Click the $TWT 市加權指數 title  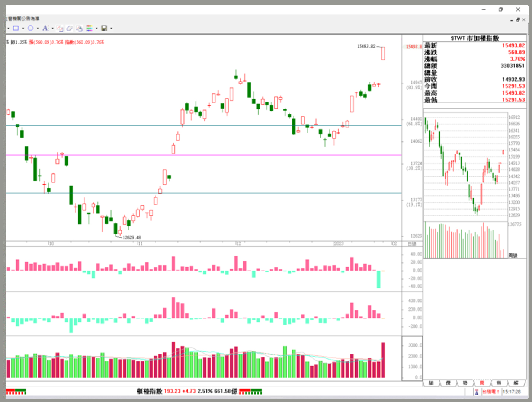click(475, 38)
